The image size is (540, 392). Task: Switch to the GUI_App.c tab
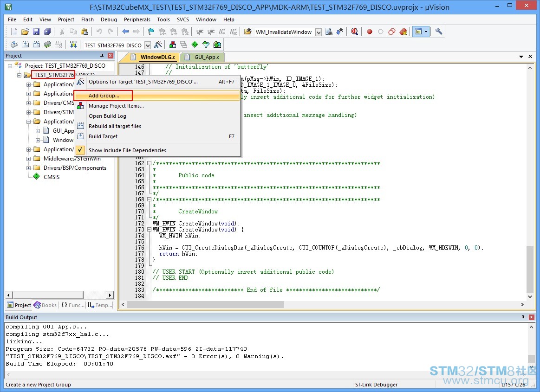(x=203, y=57)
